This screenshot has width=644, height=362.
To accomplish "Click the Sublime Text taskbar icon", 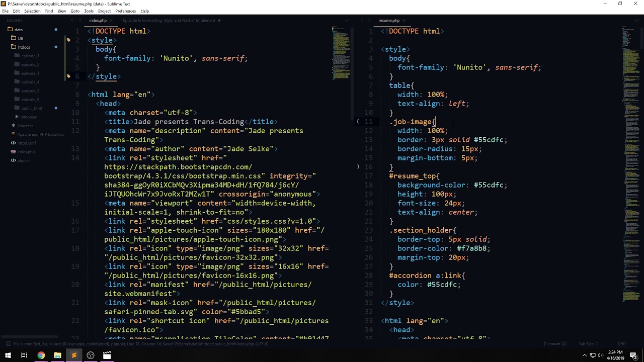I will pos(74,355).
